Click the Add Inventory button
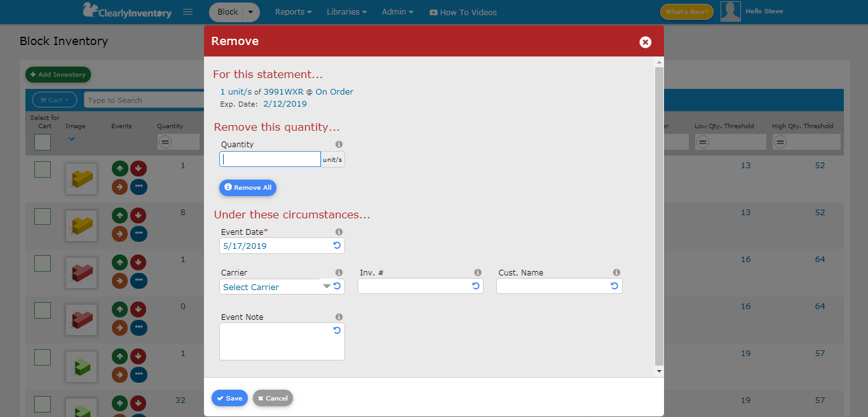This screenshot has height=417, width=868. point(58,75)
